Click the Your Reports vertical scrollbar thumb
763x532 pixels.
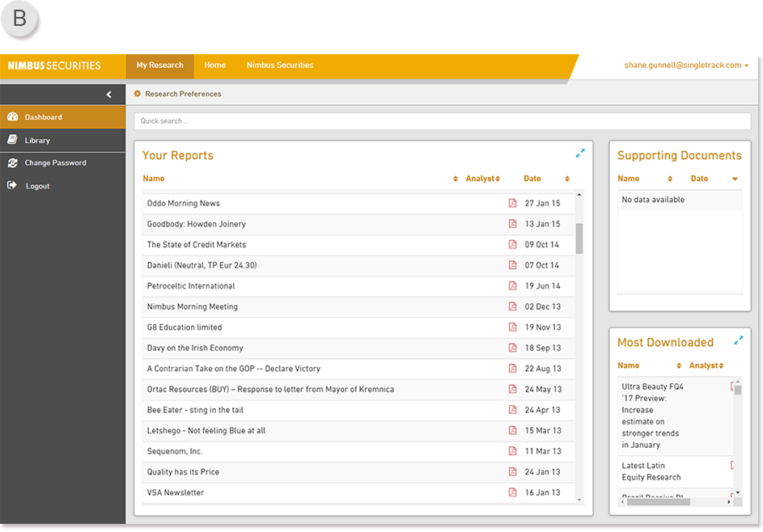tap(579, 238)
